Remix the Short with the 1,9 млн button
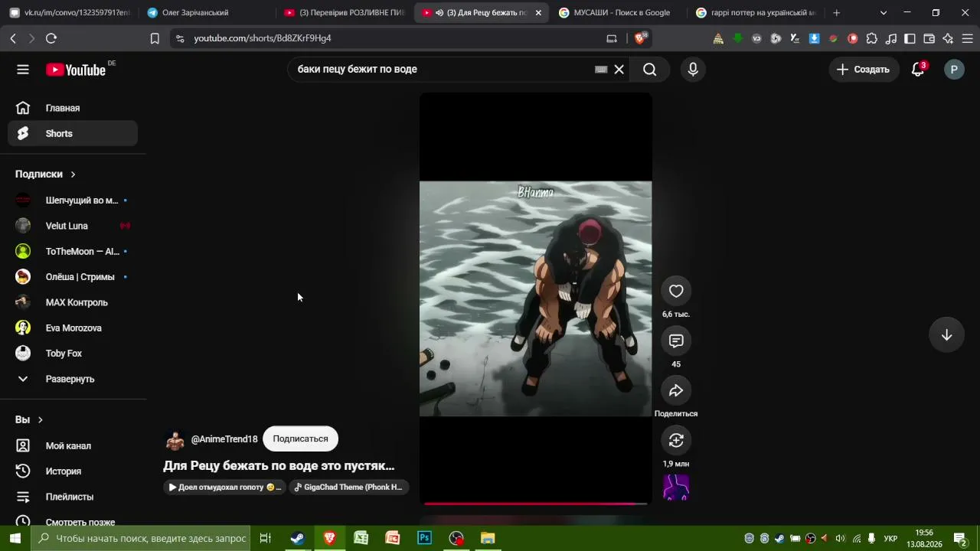980x551 pixels. (x=676, y=440)
